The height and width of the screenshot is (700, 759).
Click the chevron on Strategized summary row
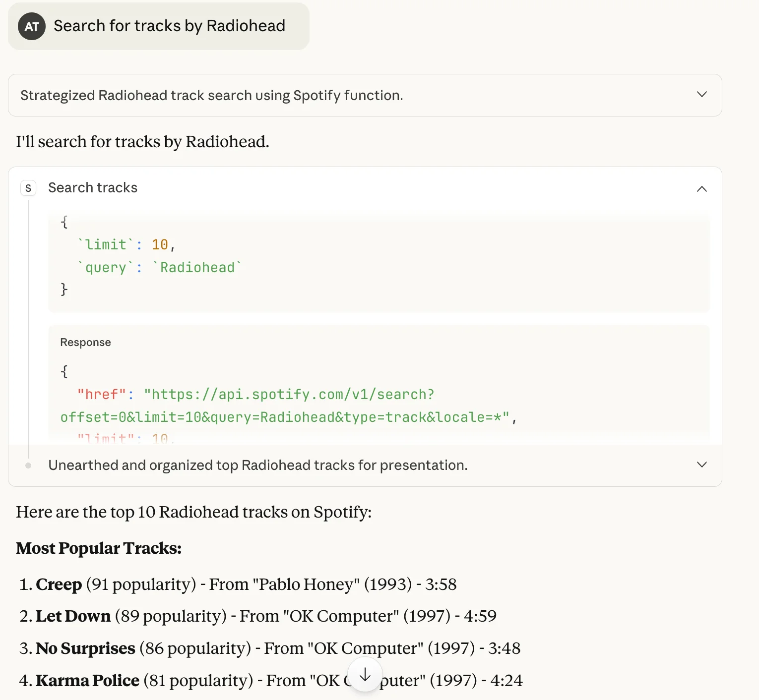tap(701, 94)
